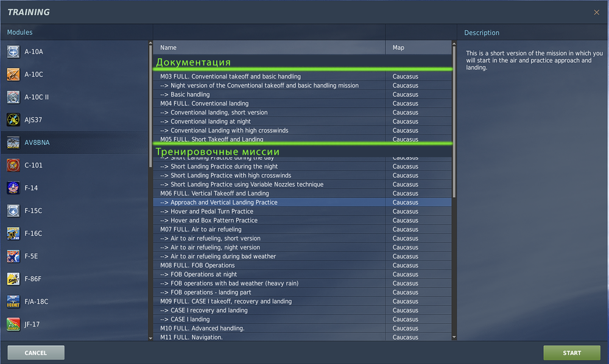Select M10 FULL Advanced handling
This screenshot has width=609, height=364.
tap(302, 328)
